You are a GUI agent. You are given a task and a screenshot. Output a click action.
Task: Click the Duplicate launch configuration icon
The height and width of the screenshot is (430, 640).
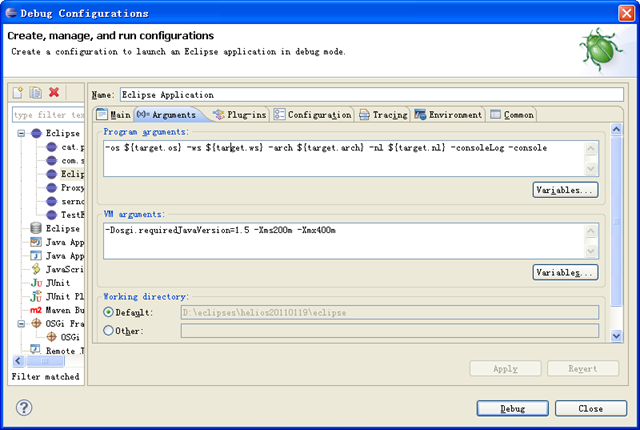point(36,92)
